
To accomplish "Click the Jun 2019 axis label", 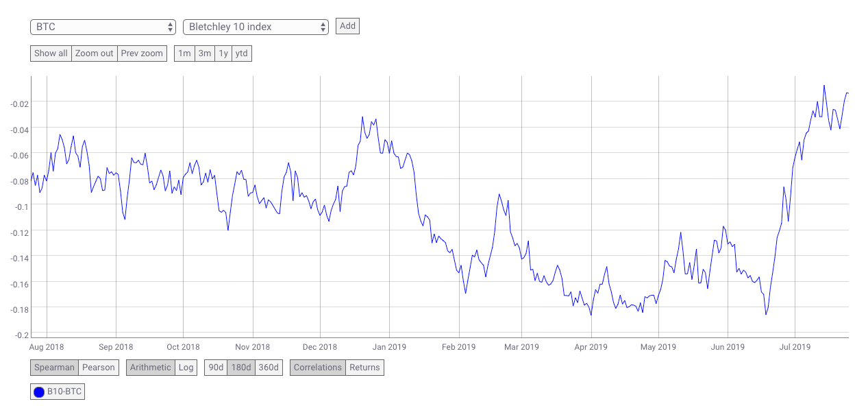I will pos(727,347).
